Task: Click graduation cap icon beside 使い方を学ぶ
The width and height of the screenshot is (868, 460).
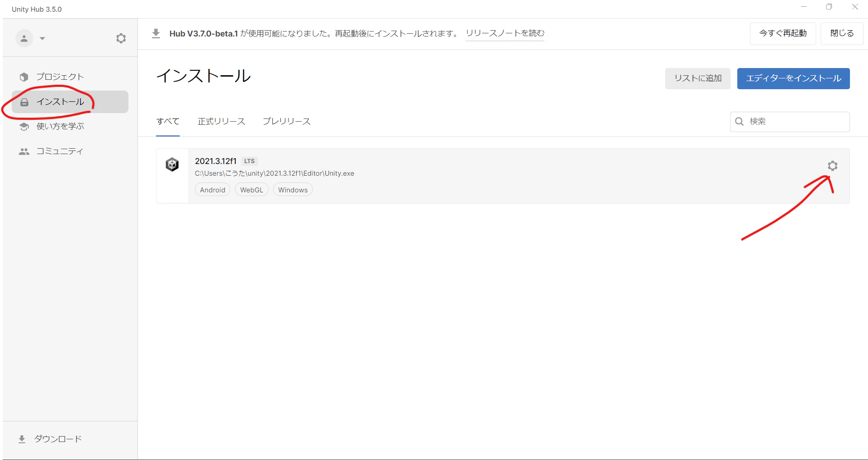Action: 24,127
